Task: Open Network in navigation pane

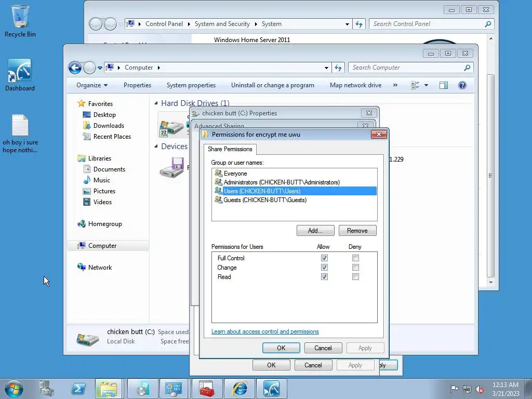Action: point(100,268)
